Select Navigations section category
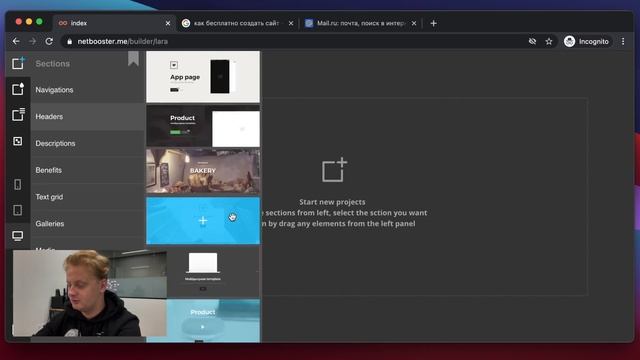 pos(88,90)
